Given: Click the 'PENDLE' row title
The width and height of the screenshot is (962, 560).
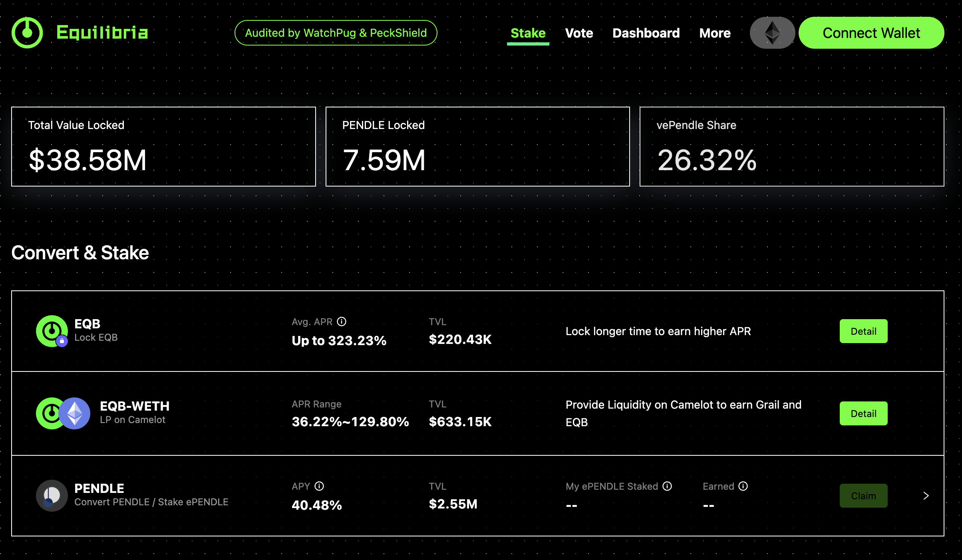Looking at the screenshot, I should [x=99, y=489].
